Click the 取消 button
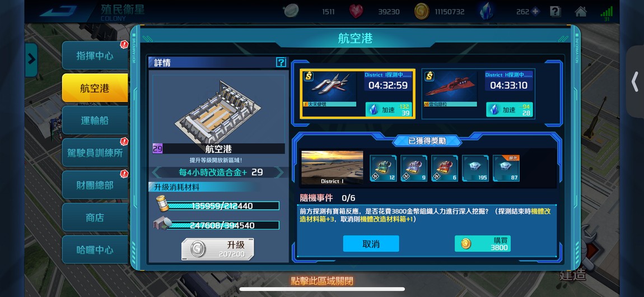This screenshot has height=297, width=644. (371, 244)
